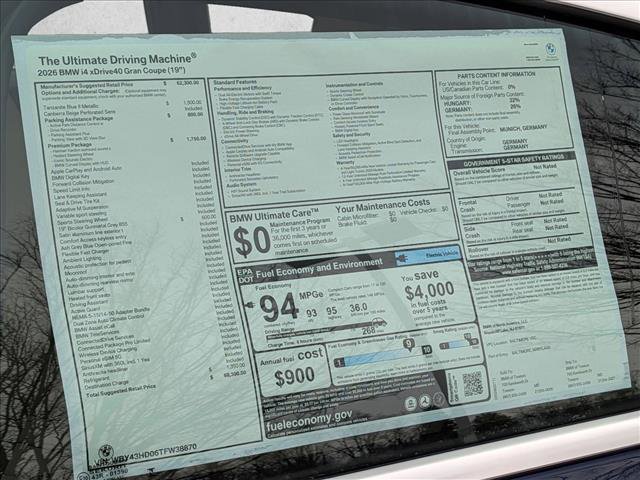Click the plug icon beside 94 MPGe
640x480 pixels.
(x=250, y=304)
